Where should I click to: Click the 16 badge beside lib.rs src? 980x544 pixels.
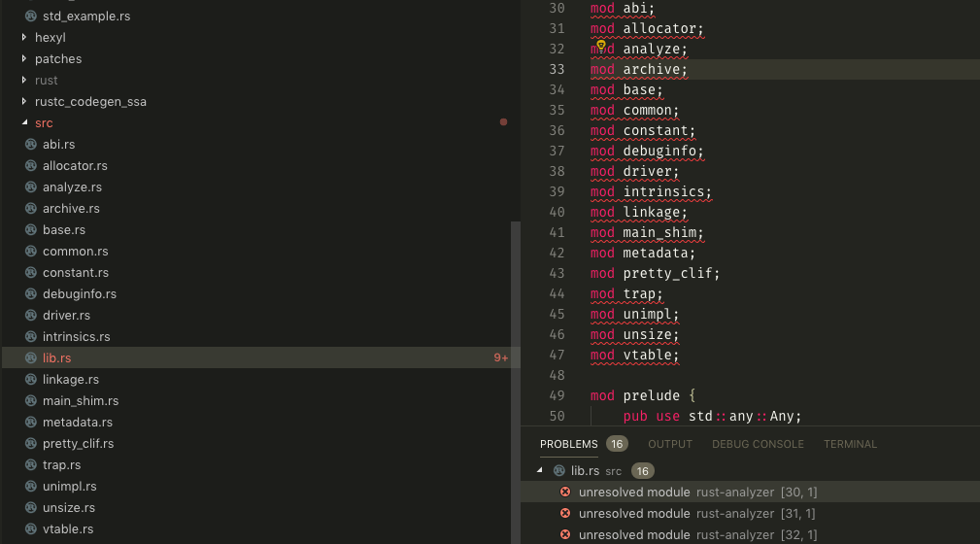click(x=643, y=471)
